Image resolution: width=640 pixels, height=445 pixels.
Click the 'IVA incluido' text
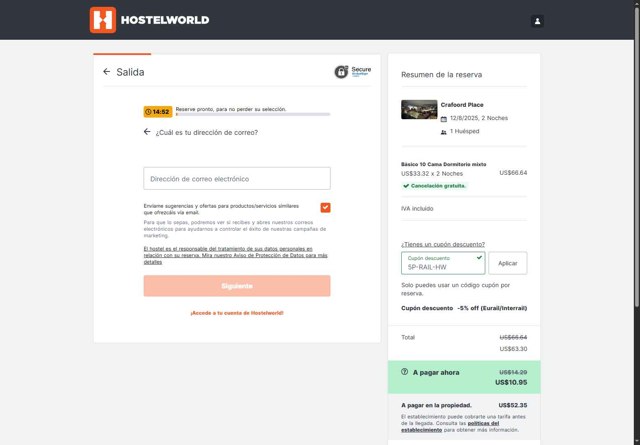pyautogui.click(x=417, y=209)
